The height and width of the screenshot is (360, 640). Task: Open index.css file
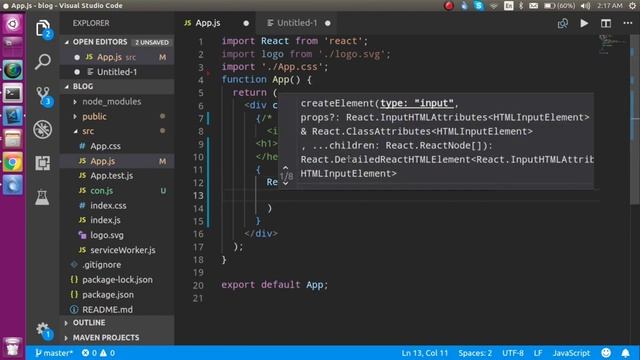click(x=117, y=205)
